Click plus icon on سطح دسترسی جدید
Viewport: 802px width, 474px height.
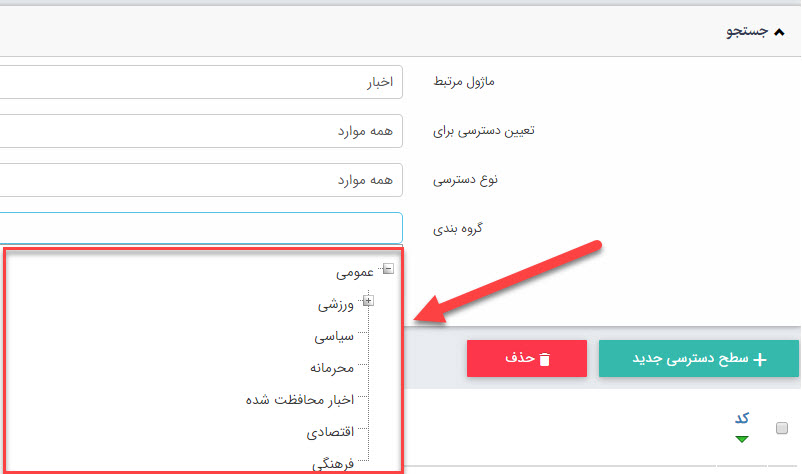pyautogui.click(x=760, y=359)
